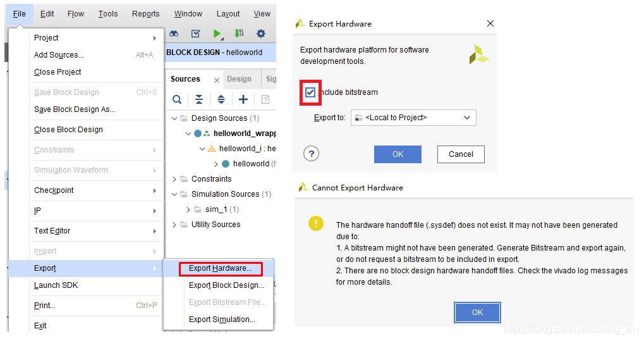The width and height of the screenshot is (644, 341).
Task: Open the View menu
Action: tap(262, 14)
